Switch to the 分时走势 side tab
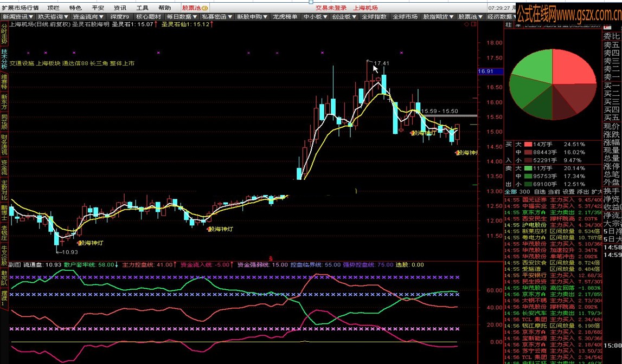 click(x=4, y=34)
